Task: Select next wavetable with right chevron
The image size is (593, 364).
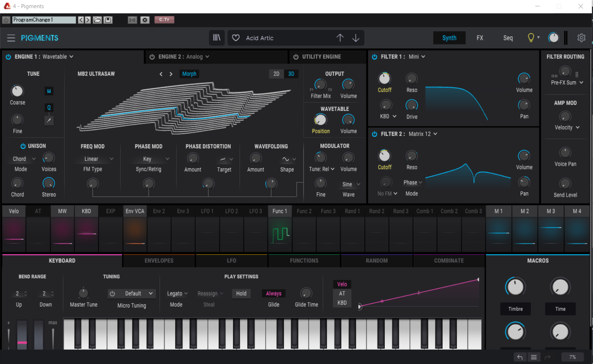Action: pyautogui.click(x=171, y=74)
